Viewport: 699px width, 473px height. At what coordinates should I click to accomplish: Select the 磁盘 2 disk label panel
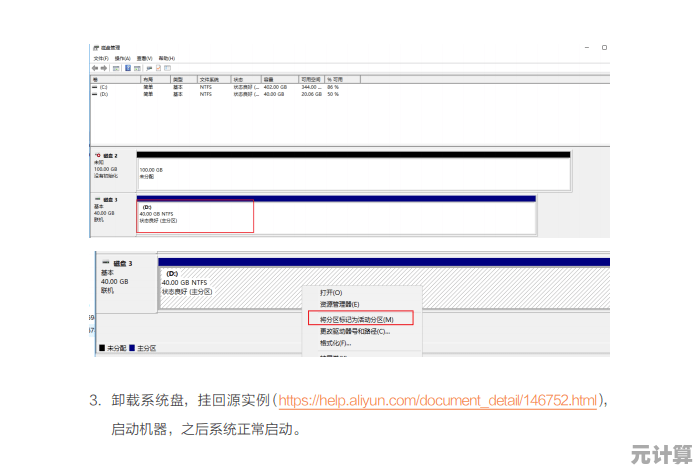pos(113,171)
